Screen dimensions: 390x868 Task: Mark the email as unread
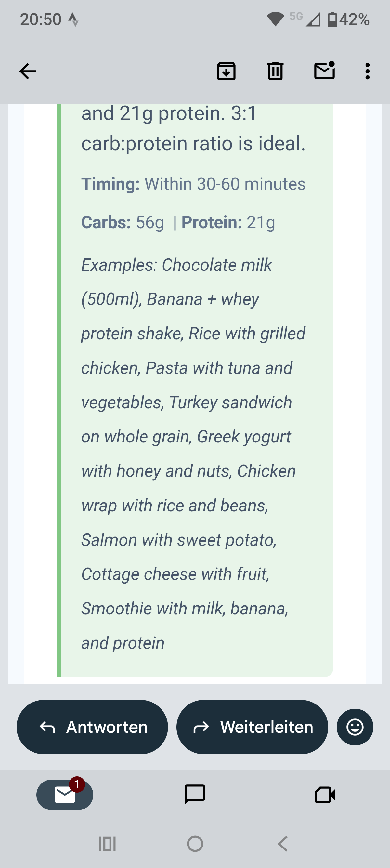pyautogui.click(x=324, y=71)
